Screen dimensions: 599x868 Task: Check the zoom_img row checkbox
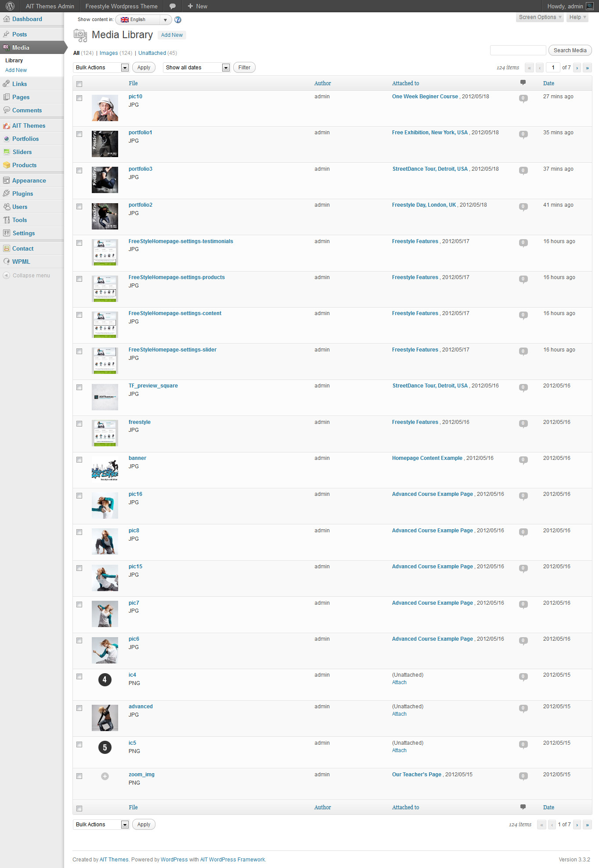[x=79, y=776]
